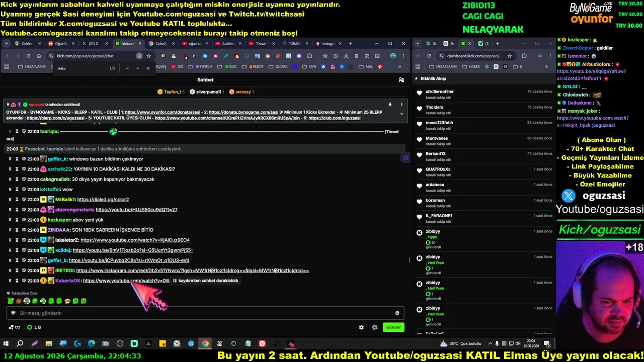
Task: Open the left browser's downloads icon
Action: [346, 56]
